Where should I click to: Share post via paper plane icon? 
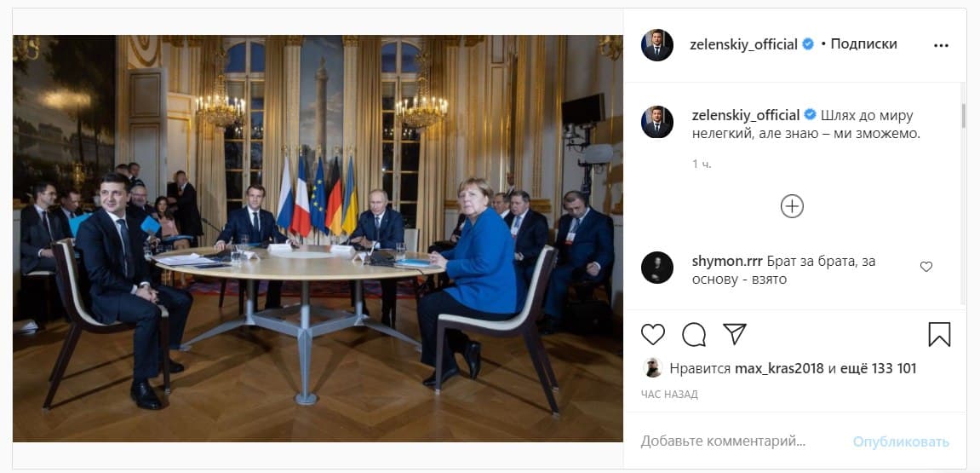735,334
